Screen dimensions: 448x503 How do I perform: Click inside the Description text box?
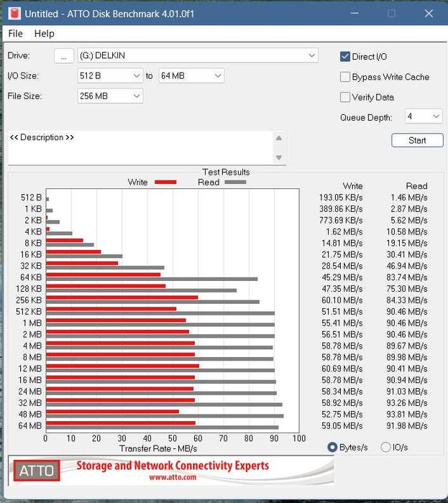[140, 147]
